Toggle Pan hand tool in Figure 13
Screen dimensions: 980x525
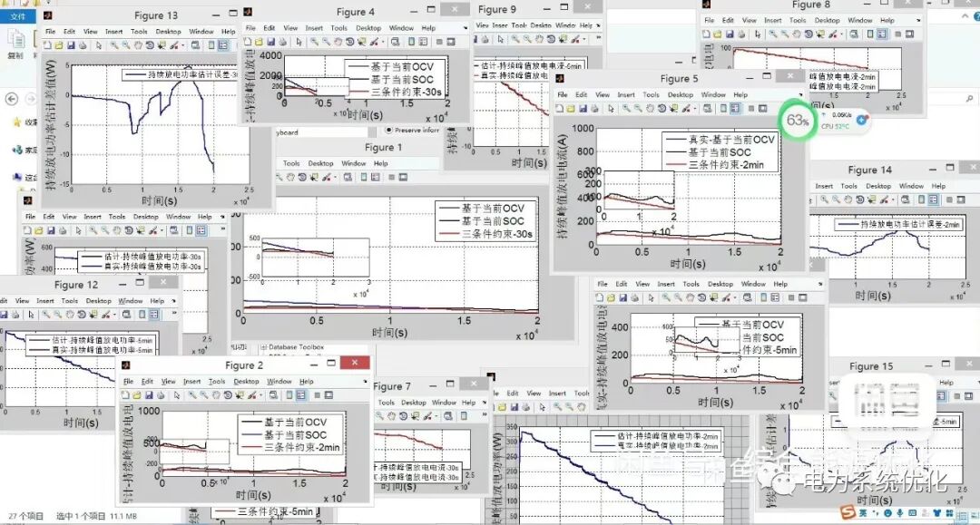coord(138,45)
